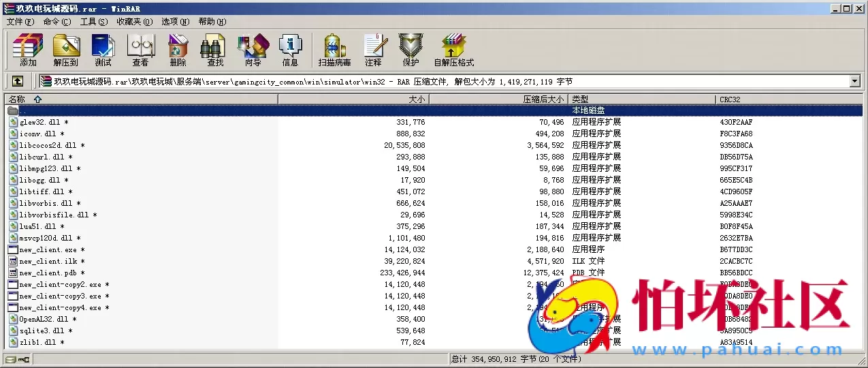Image resolution: width=868 pixels, height=368 pixels.
Task: Click the 保护 (Protect) toolbar icon
Action: [x=411, y=50]
